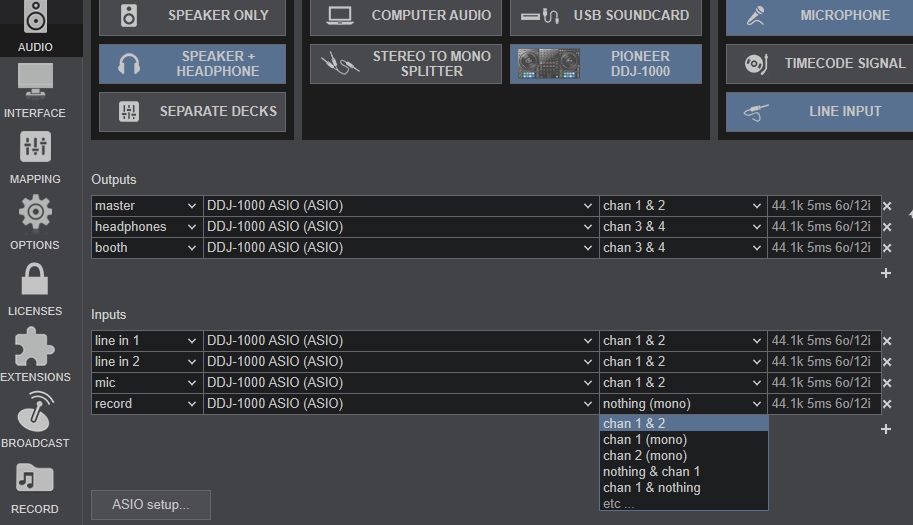
Task: Remove the record input row
Action: [887, 404]
